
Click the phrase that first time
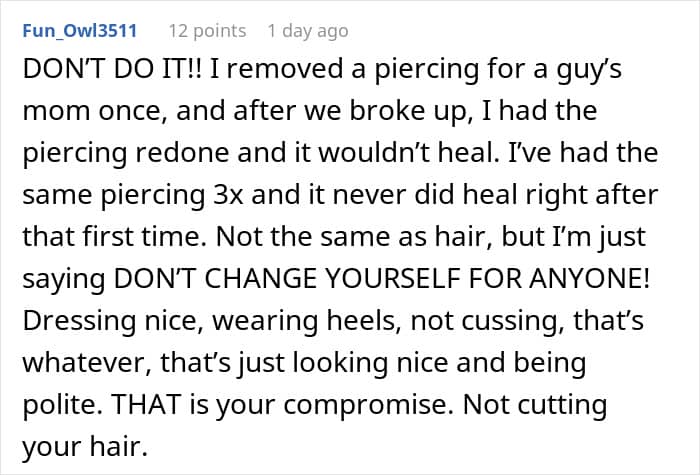111,237
